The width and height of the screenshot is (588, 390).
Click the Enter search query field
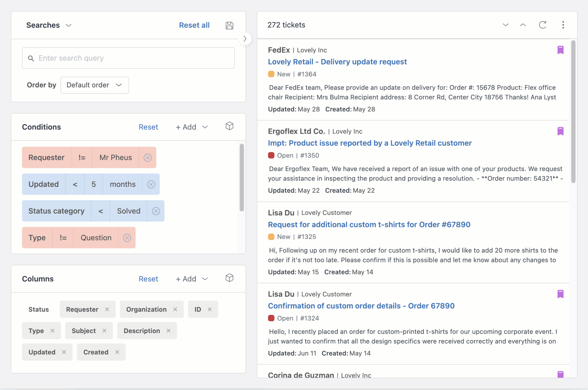point(128,58)
